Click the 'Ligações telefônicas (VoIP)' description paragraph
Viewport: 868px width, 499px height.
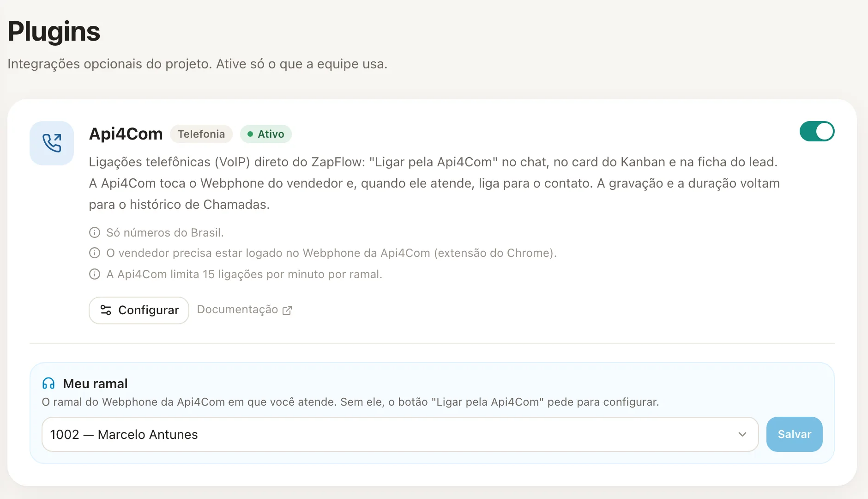434,183
